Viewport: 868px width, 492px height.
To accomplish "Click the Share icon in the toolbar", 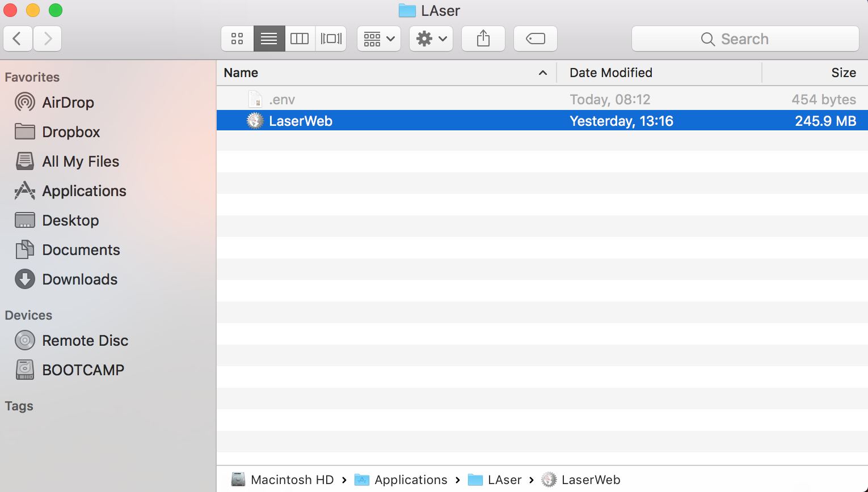I will (483, 39).
